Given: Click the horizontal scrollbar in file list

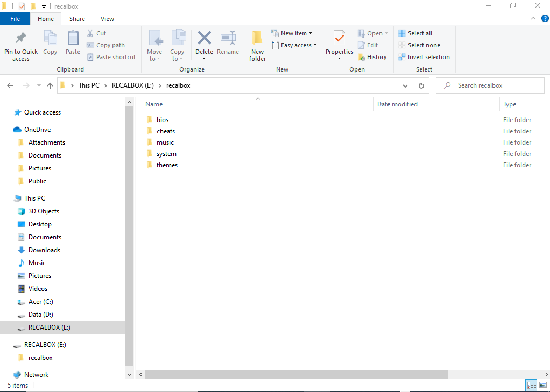Looking at the screenshot, I should pyautogui.click(x=297, y=375).
